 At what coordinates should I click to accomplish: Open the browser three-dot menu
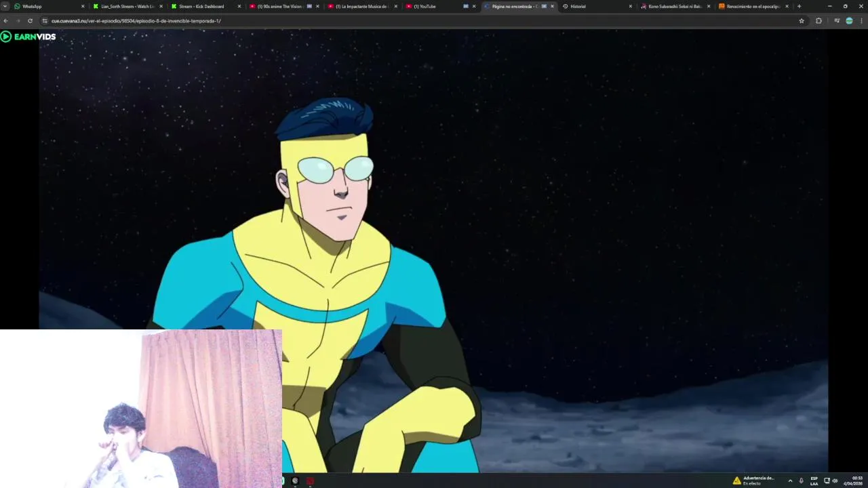pyautogui.click(x=861, y=21)
